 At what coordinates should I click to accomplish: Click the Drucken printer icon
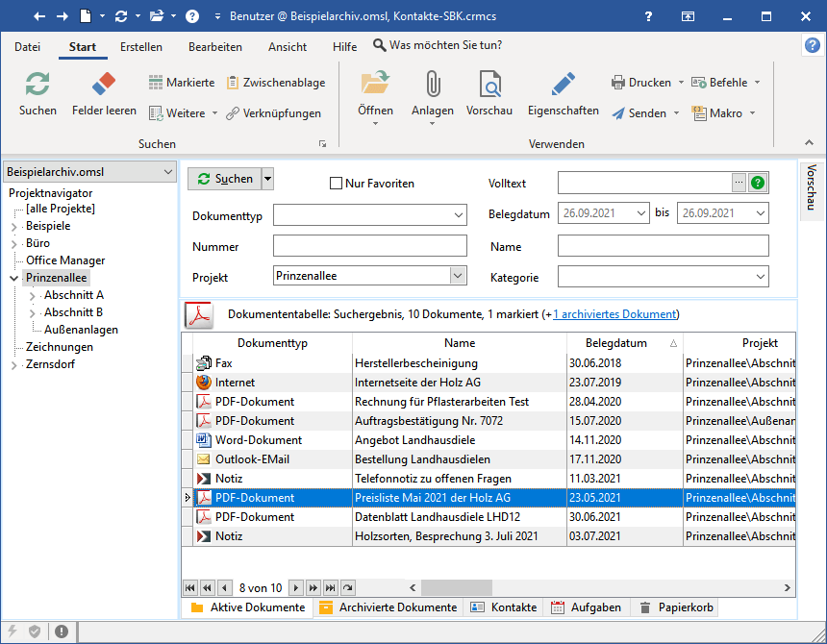[618, 83]
